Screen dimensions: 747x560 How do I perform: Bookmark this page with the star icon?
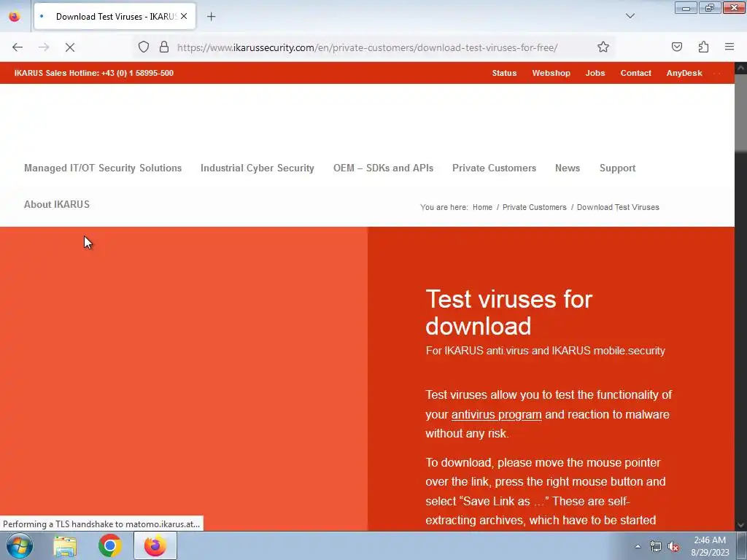[x=603, y=47]
